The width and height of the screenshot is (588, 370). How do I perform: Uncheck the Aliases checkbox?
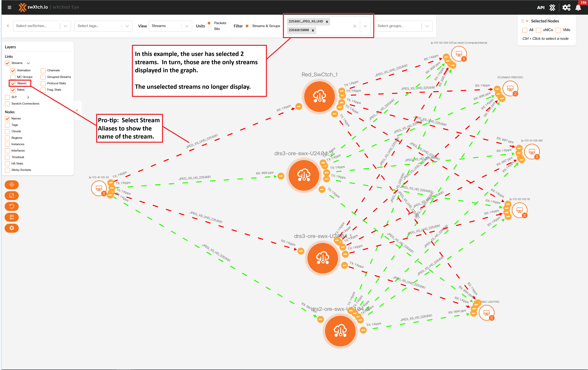pyautogui.click(x=13, y=84)
